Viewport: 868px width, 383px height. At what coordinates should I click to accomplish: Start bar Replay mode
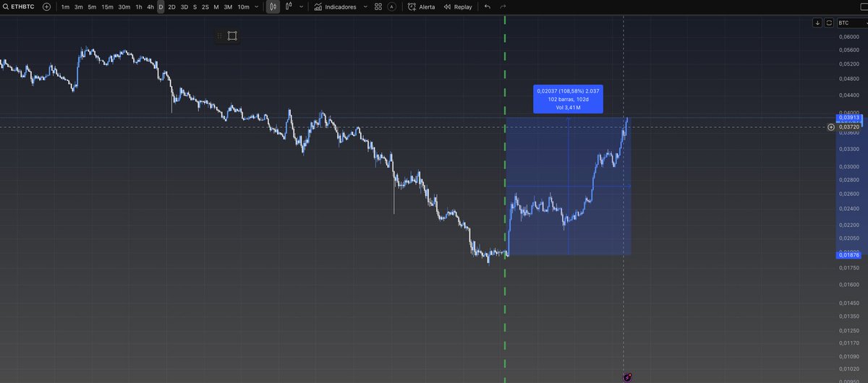pos(458,7)
